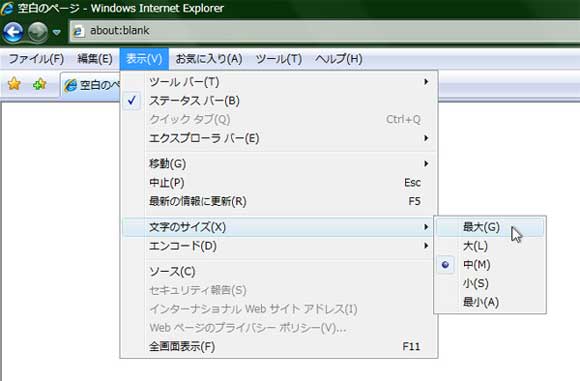Screen dimensions: 580x381
Task: Open the お気に入り(A) menu
Action: 209,59
